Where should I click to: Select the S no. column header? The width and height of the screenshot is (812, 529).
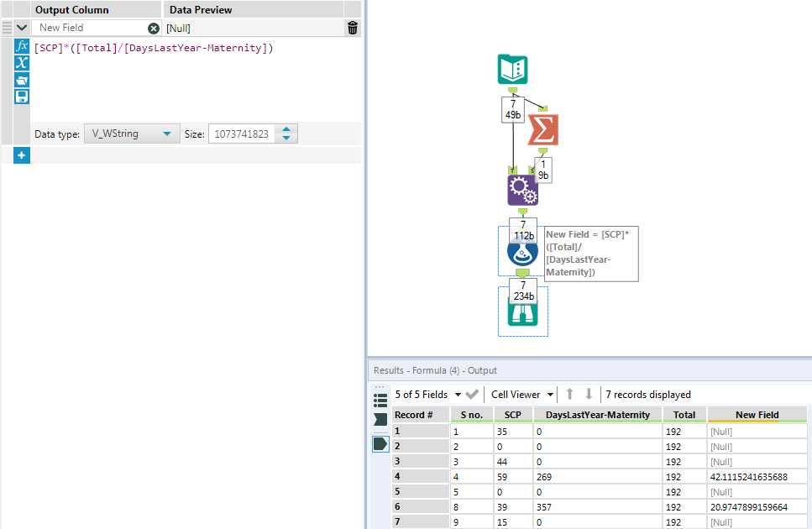pos(472,415)
